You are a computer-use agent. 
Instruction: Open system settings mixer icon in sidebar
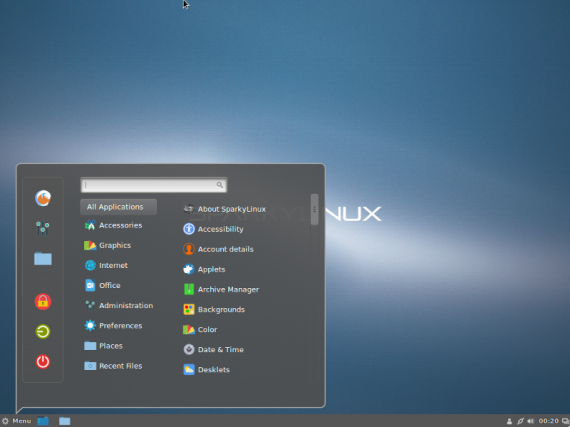[43, 228]
